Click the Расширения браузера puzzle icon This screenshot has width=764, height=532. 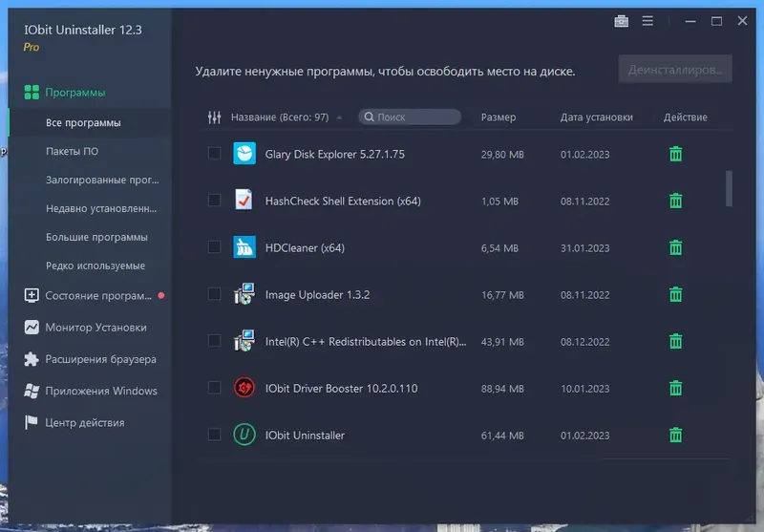(x=32, y=359)
